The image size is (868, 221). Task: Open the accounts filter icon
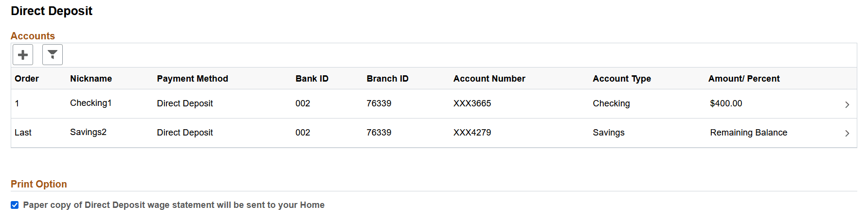pyautogui.click(x=53, y=54)
